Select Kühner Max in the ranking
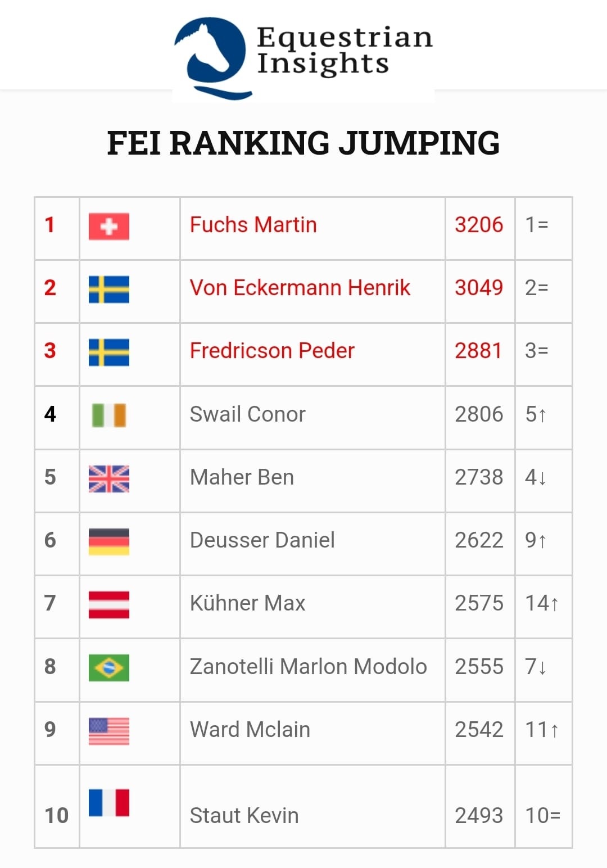 click(x=247, y=603)
